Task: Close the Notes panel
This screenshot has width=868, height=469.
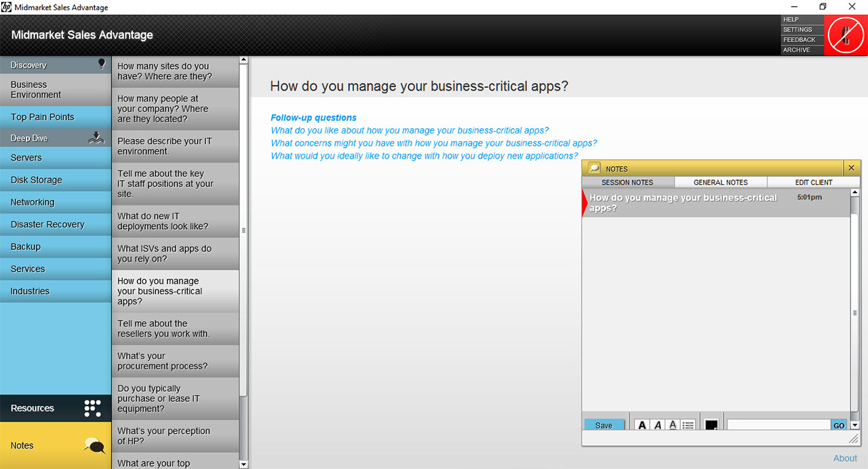Action: (x=852, y=168)
